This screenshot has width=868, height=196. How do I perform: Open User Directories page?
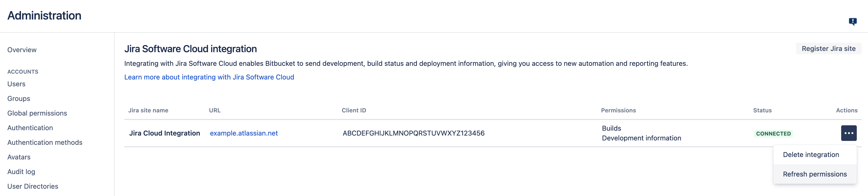point(33,186)
